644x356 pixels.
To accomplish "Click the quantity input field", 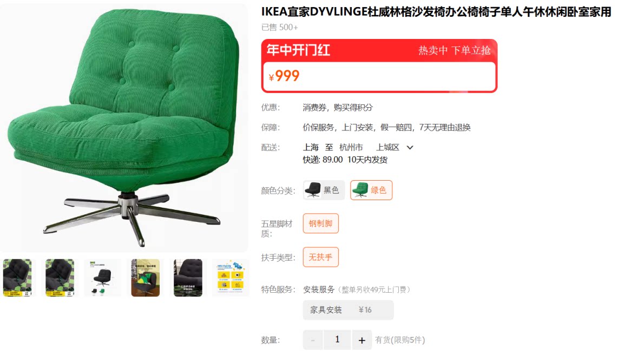I will 337,340.
